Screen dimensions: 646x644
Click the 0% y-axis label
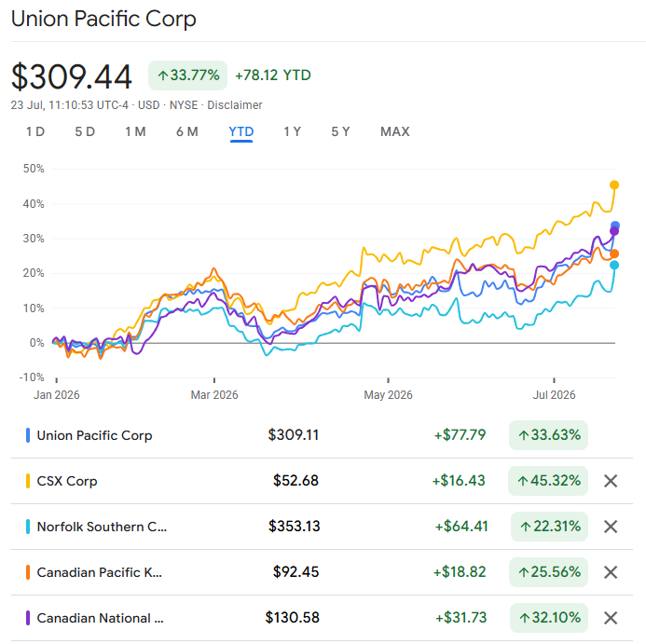[37, 343]
